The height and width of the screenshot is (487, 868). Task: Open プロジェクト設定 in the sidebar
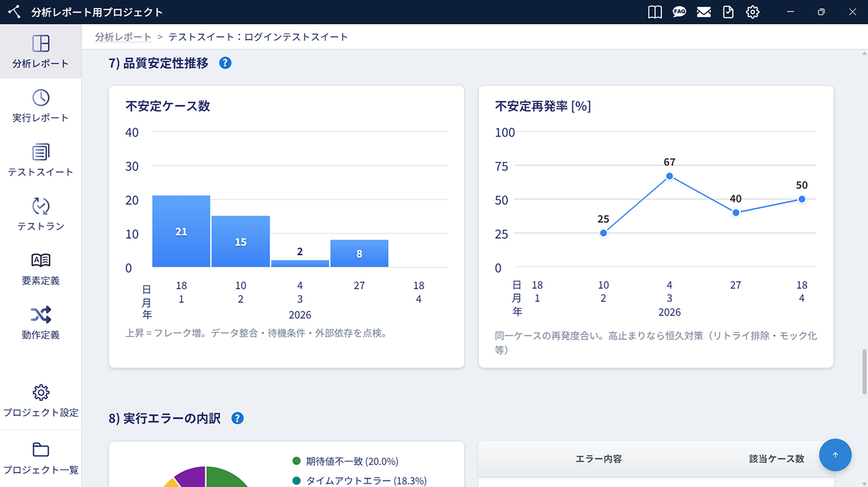(40, 401)
